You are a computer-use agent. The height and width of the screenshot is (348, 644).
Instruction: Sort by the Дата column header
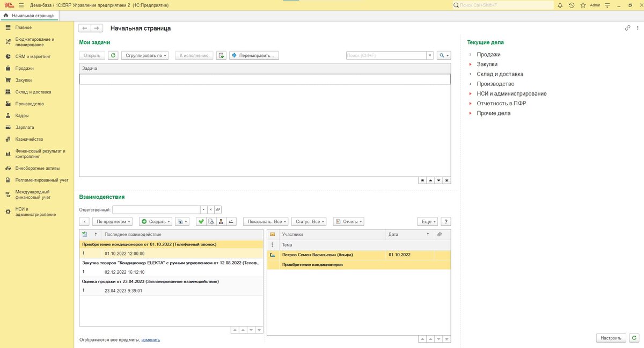click(x=409, y=235)
